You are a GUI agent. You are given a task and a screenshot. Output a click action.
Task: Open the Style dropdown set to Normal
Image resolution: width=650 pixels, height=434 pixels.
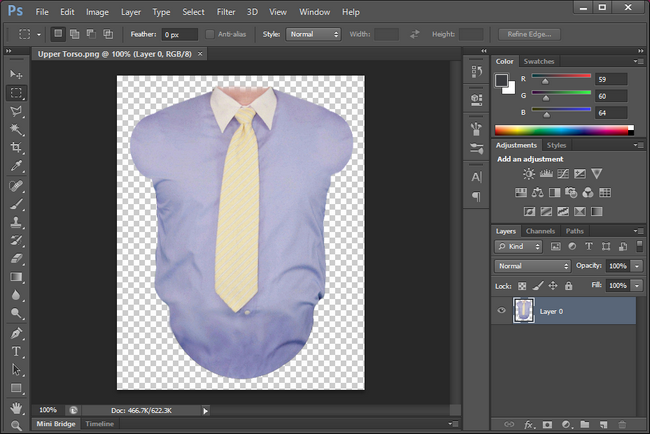[x=313, y=34]
